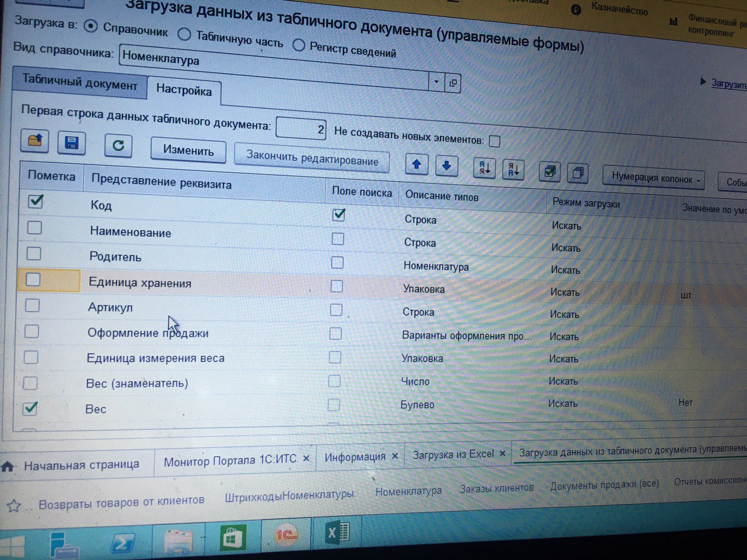747x560 pixels.
Task: Select the Табличную часть radio button
Action: (184, 34)
